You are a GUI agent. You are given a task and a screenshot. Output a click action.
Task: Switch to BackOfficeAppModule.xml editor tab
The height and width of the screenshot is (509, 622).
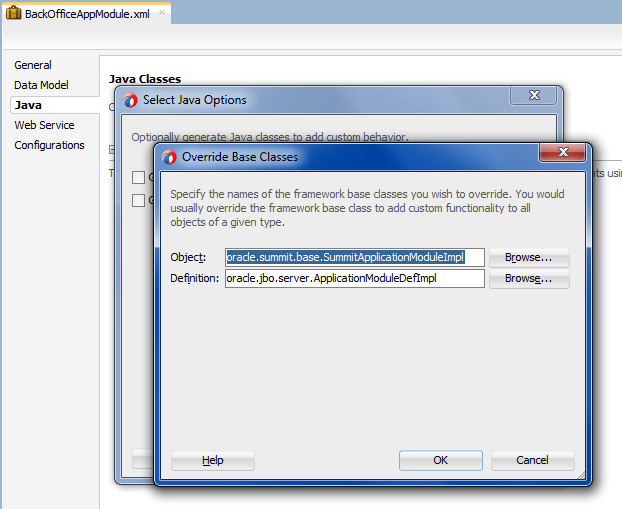87,14
